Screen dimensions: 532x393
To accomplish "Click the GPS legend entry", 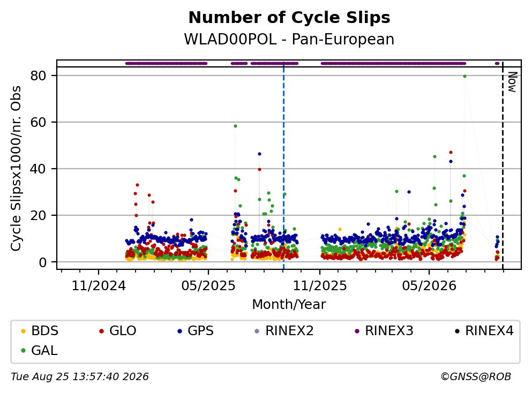I will click(196, 330).
